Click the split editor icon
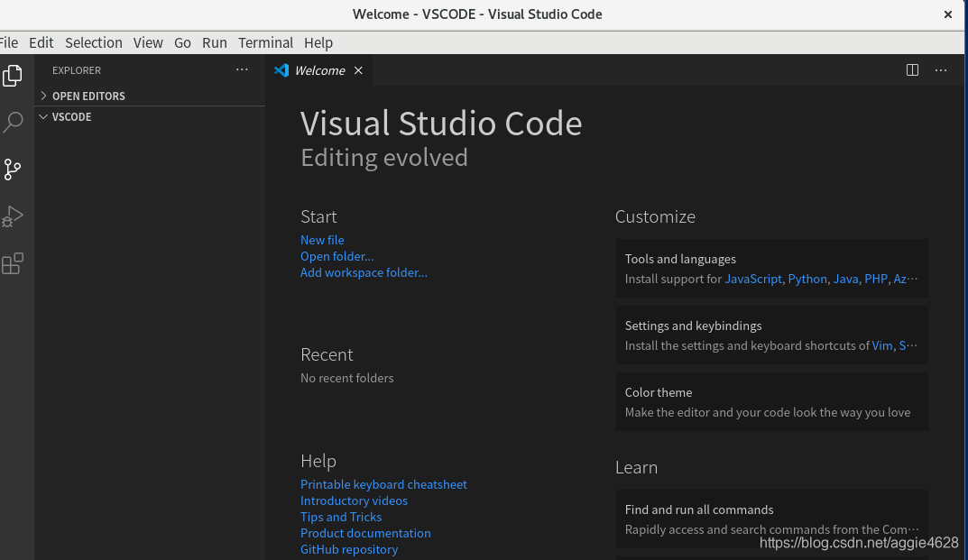Viewport: 968px width, 560px height. point(912,70)
